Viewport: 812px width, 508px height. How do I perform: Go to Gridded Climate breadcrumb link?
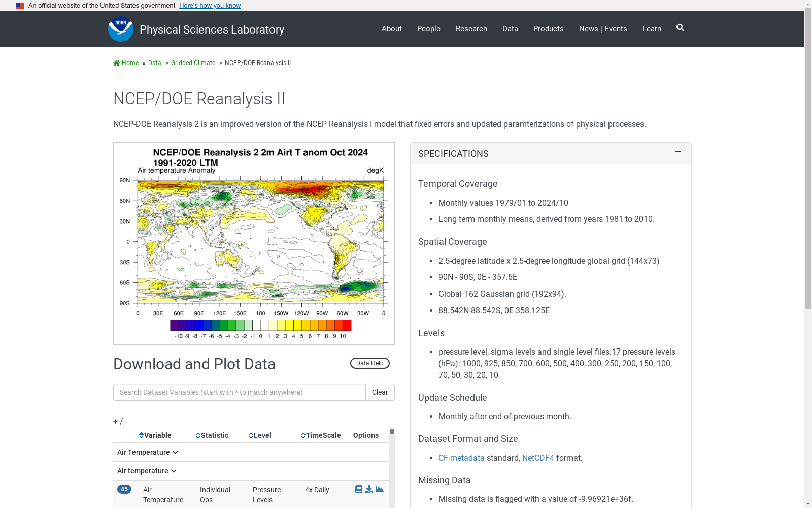pos(193,63)
